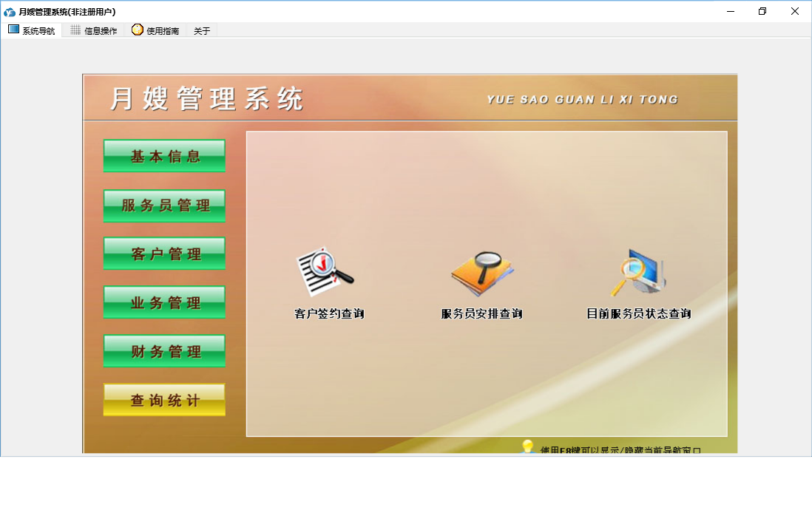Restore down the application window
This screenshot has height=527, width=812.
pos(762,11)
